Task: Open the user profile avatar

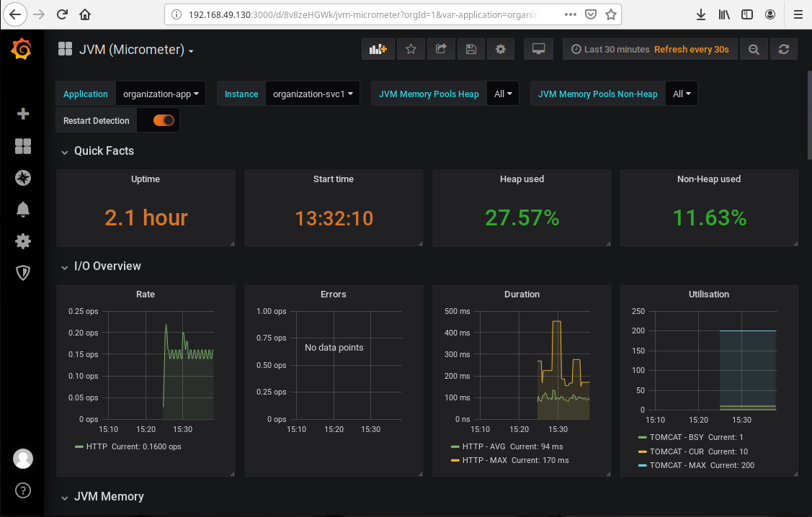Action: coord(23,459)
